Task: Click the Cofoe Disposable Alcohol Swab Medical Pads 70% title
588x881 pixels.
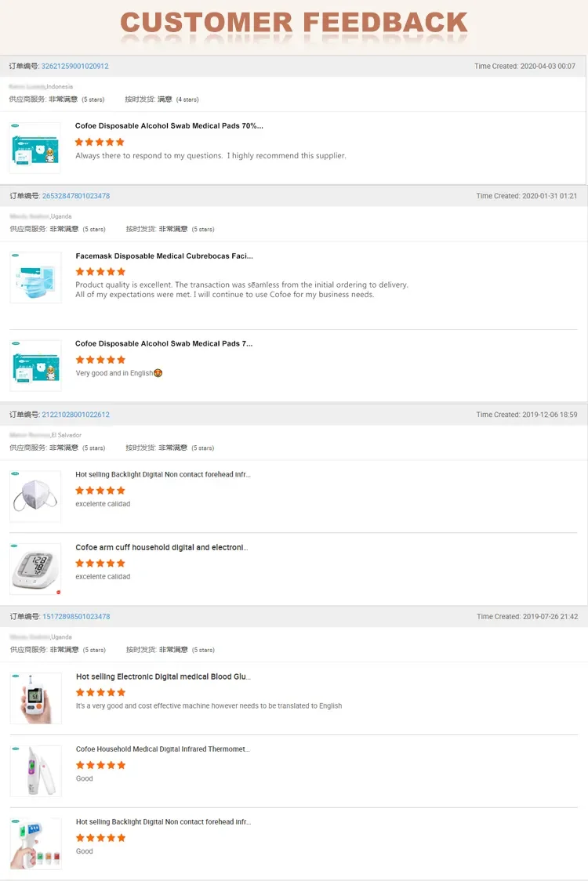Action: pyautogui.click(x=169, y=126)
